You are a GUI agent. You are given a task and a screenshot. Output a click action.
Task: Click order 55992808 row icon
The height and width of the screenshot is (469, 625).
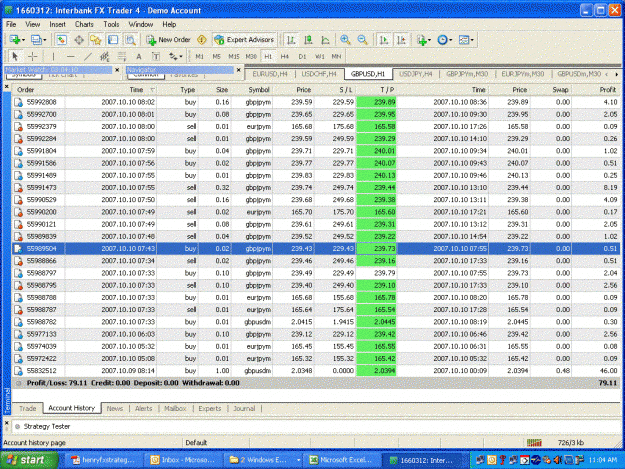click(x=18, y=102)
